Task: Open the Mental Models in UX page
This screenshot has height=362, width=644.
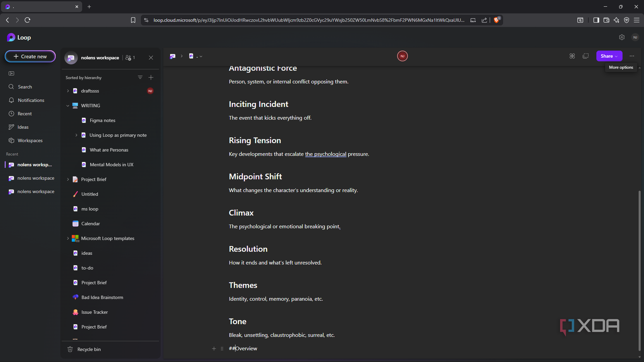Action: coord(111,165)
